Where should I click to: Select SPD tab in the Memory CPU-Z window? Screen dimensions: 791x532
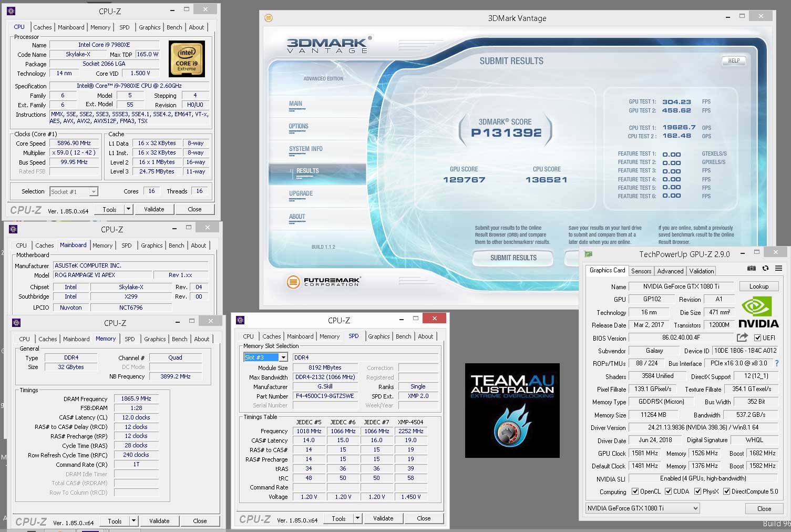130,339
